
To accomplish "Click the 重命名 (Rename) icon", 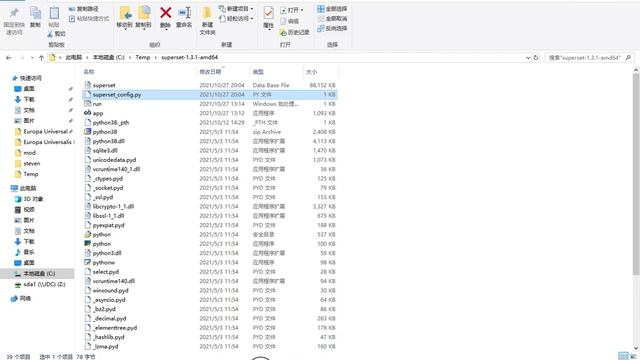I will 184,13.
